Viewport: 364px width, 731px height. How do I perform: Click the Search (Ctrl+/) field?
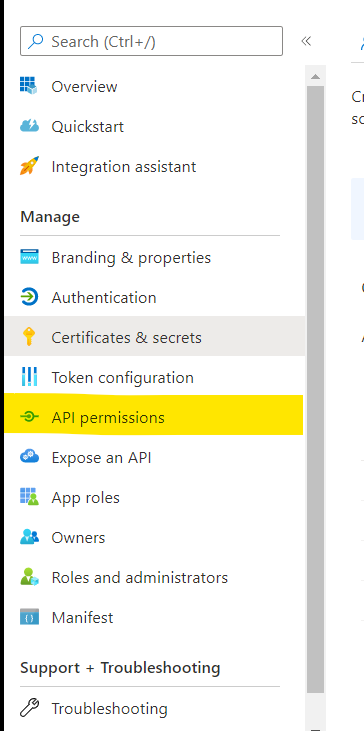pos(151,41)
